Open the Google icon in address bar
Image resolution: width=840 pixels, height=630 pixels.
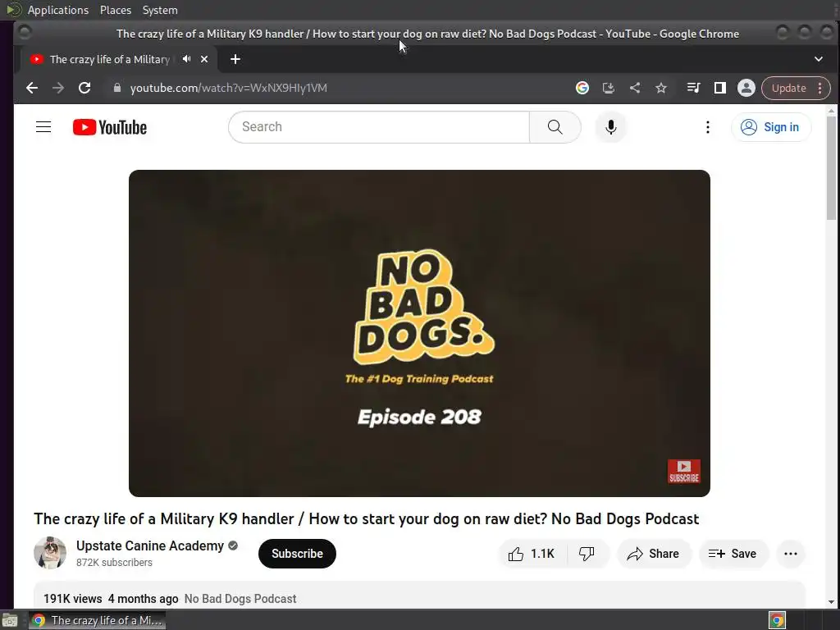582,88
